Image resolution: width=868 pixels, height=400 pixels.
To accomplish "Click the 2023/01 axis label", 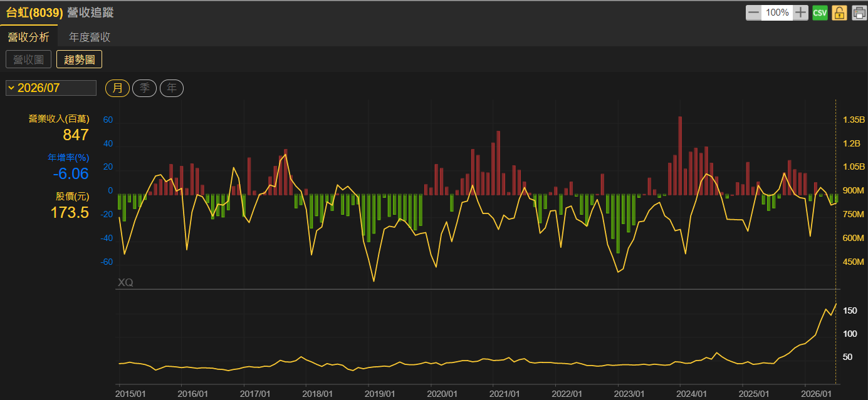I will (x=630, y=394).
